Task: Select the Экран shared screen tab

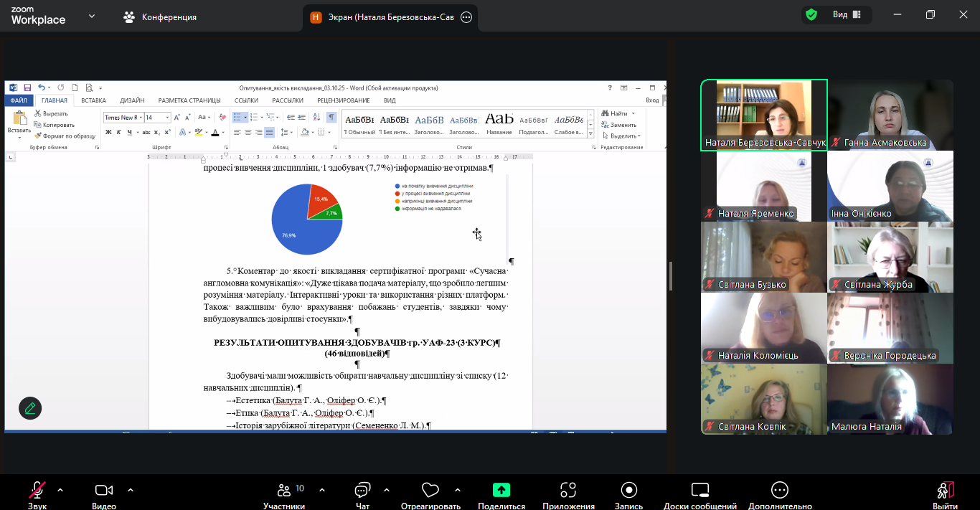Action: click(384, 17)
